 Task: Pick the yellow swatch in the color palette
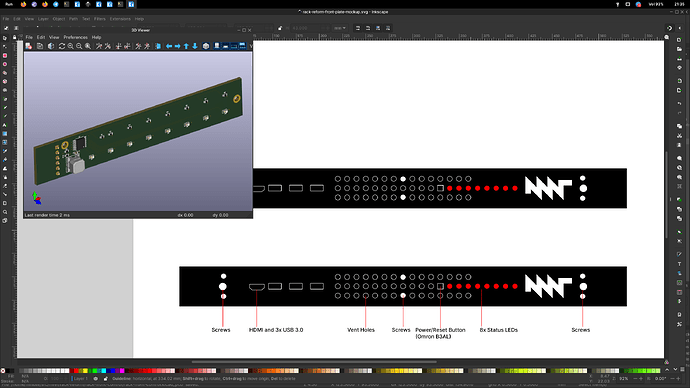(x=85, y=371)
